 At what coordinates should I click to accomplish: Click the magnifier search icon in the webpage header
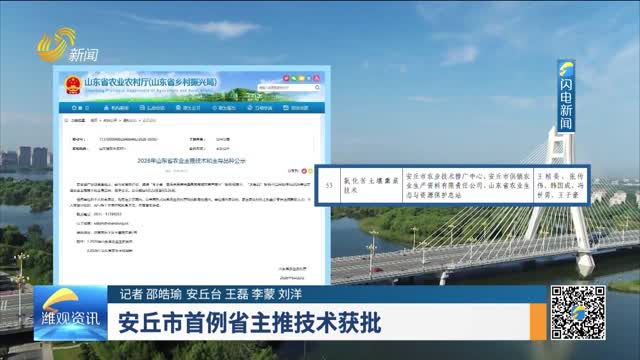tap(317, 87)
